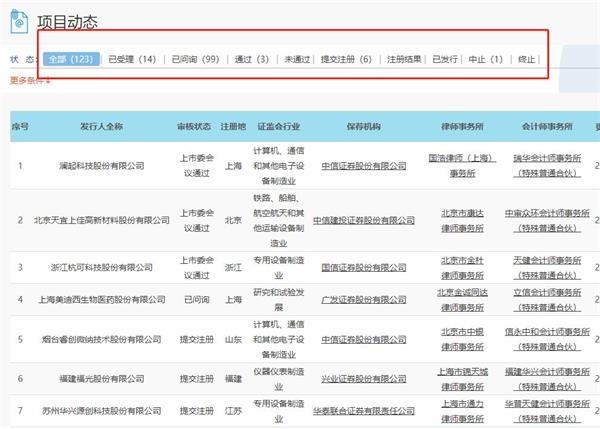Click the 注册地 column header

click(x=233, y=127)
